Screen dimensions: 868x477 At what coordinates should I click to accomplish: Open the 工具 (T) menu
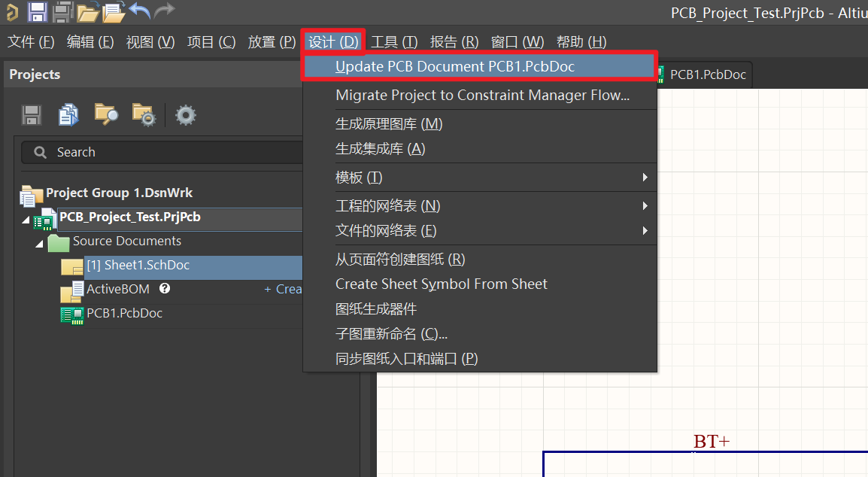[394, 42]
